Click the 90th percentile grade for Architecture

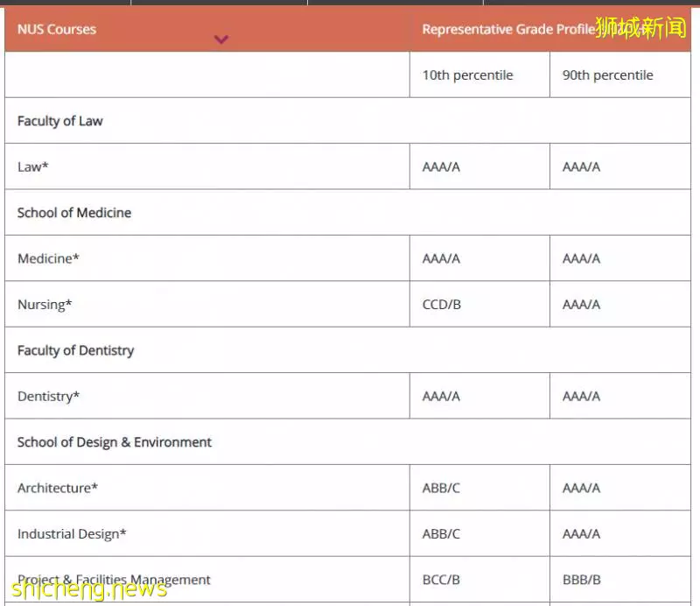(581, 488)
